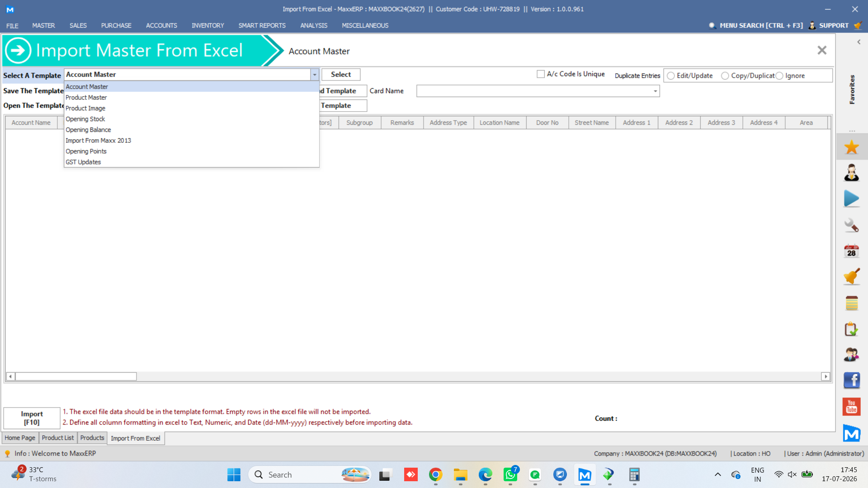Open Microsoft Edge from the taskbar
The height and width of the screenshot is (488, 868).
[x=485, y=474]
